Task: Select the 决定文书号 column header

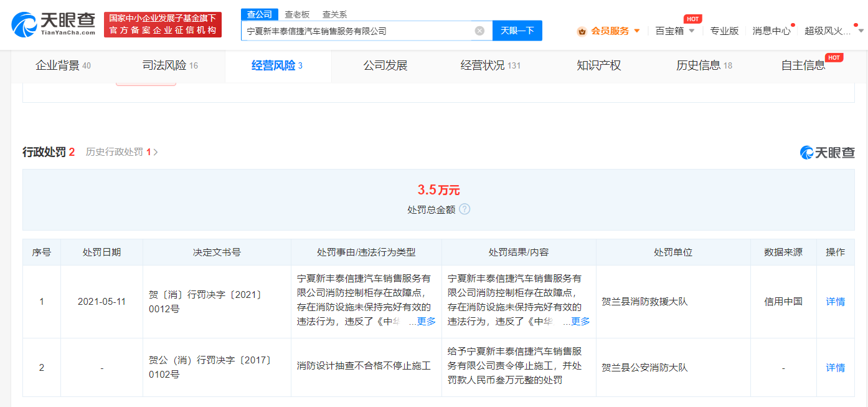Action: [x=217, y=252]
